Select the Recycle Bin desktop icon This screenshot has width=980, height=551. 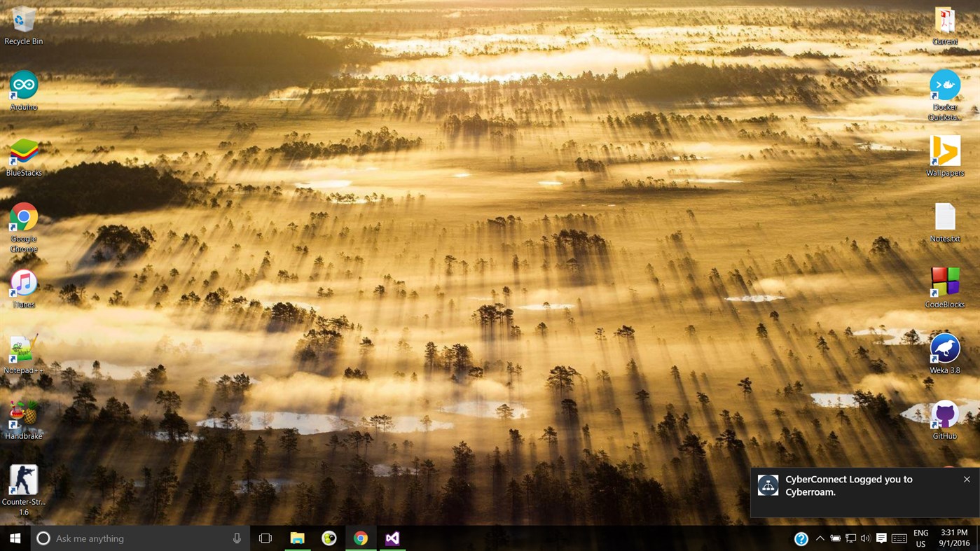pos(24,26)
